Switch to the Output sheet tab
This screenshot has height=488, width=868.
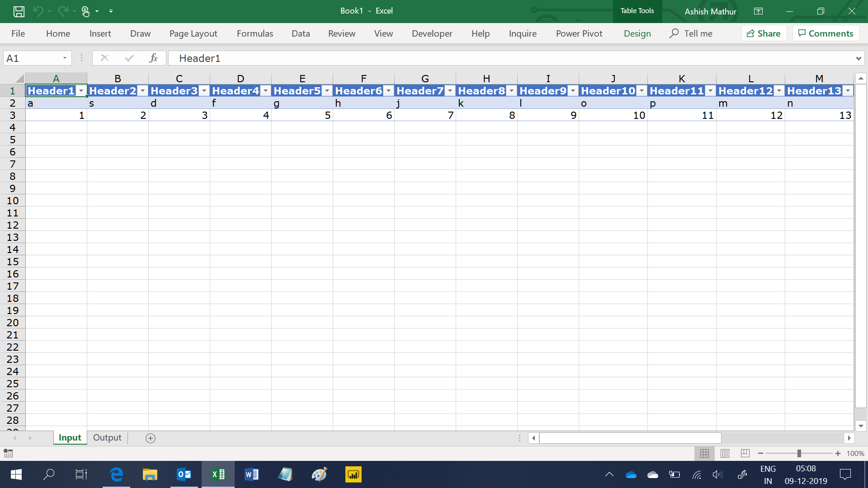point(107,437)
